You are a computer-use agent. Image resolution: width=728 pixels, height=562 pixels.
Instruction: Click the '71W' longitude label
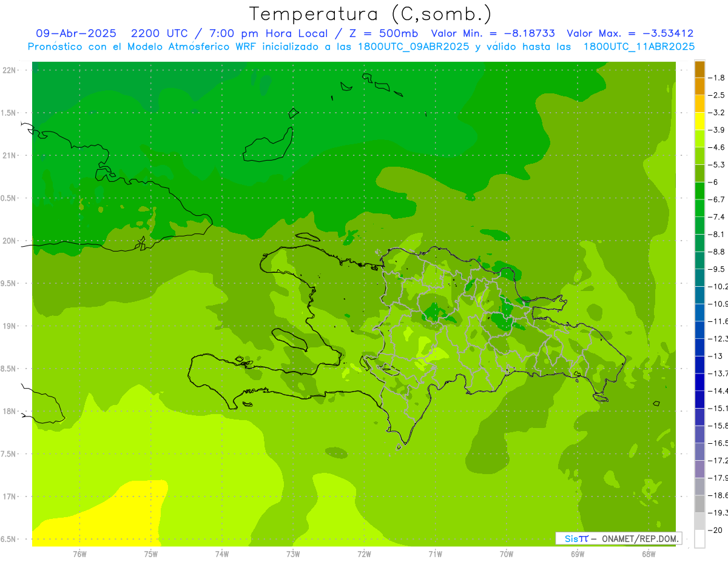435,554
